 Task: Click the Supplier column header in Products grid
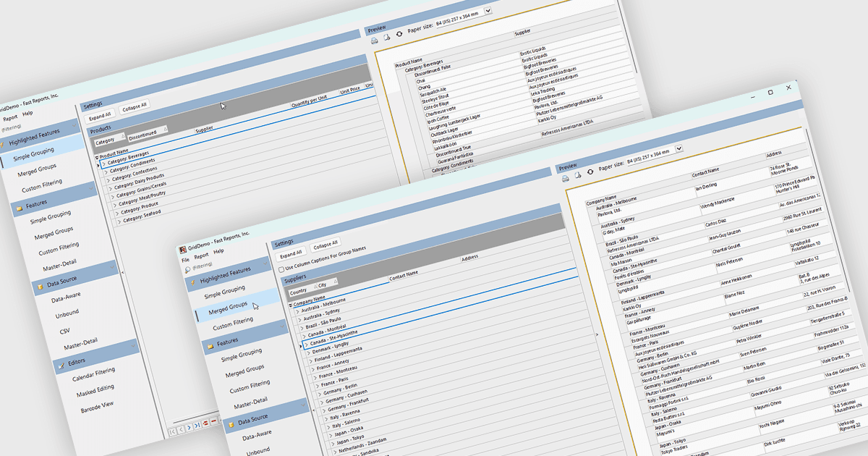pyautogui.click(x=205, y=129)
